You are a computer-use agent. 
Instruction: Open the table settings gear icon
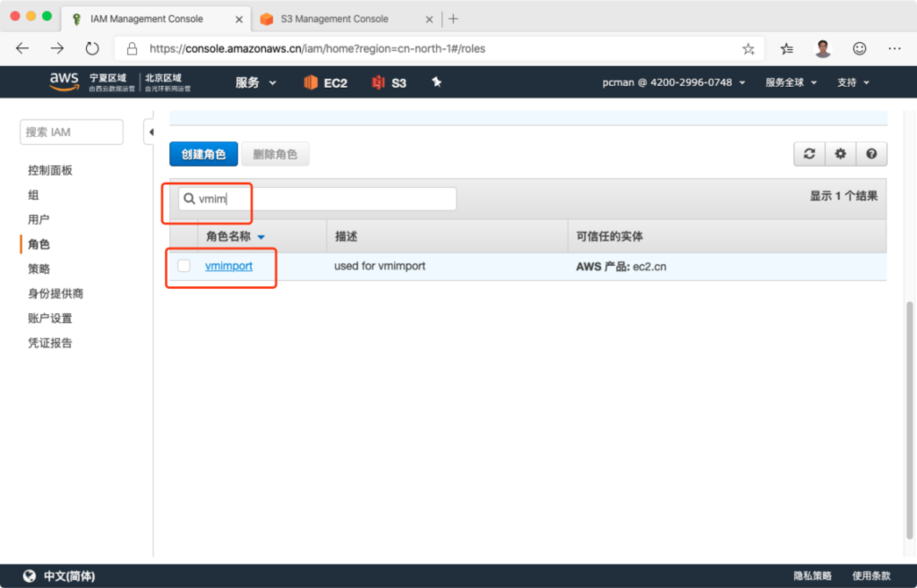[x=840, y=154]
